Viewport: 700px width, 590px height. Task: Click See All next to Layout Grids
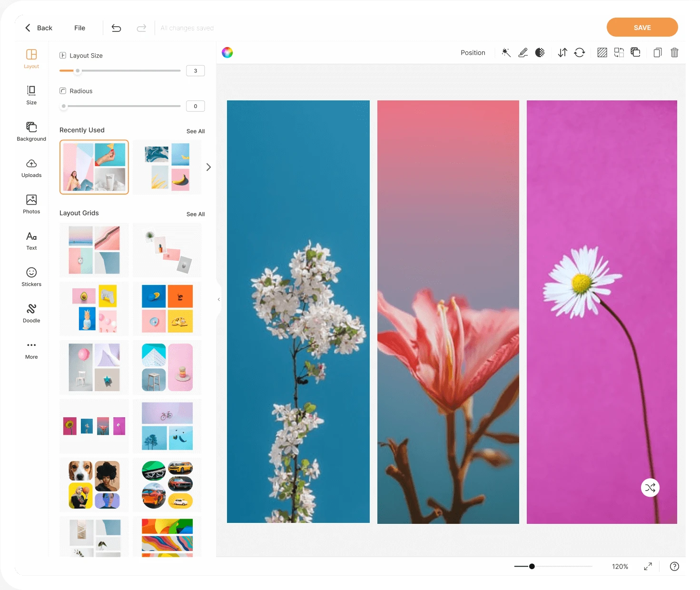click(195, 214)
